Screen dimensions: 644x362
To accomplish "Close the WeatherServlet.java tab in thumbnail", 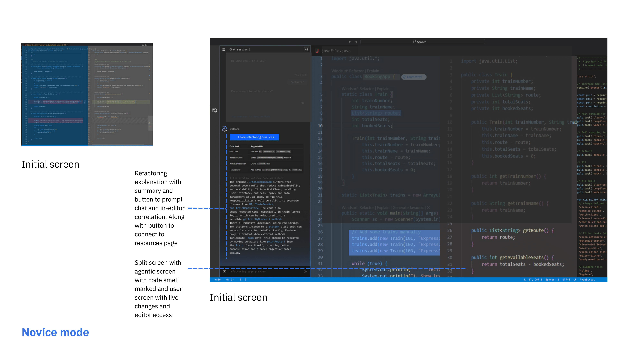I will click(67, 45).
